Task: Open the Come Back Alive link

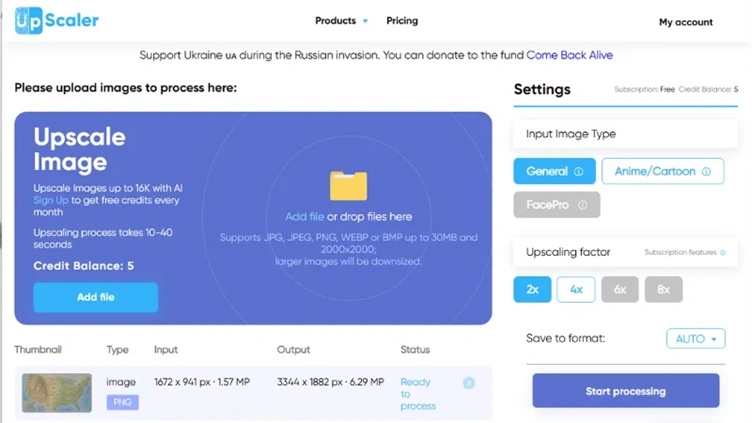Action: [569, 55]
